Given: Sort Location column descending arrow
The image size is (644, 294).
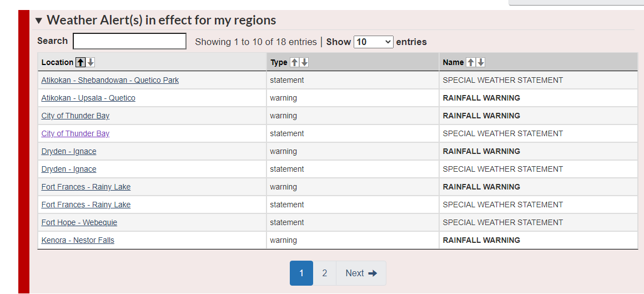Looking at the screenshot, I should click(x=90, y=62).
